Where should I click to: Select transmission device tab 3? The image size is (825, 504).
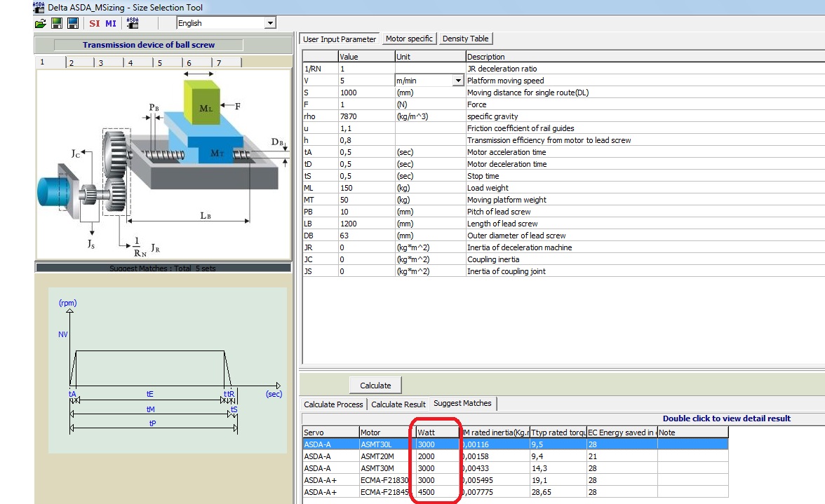(110, 62)
